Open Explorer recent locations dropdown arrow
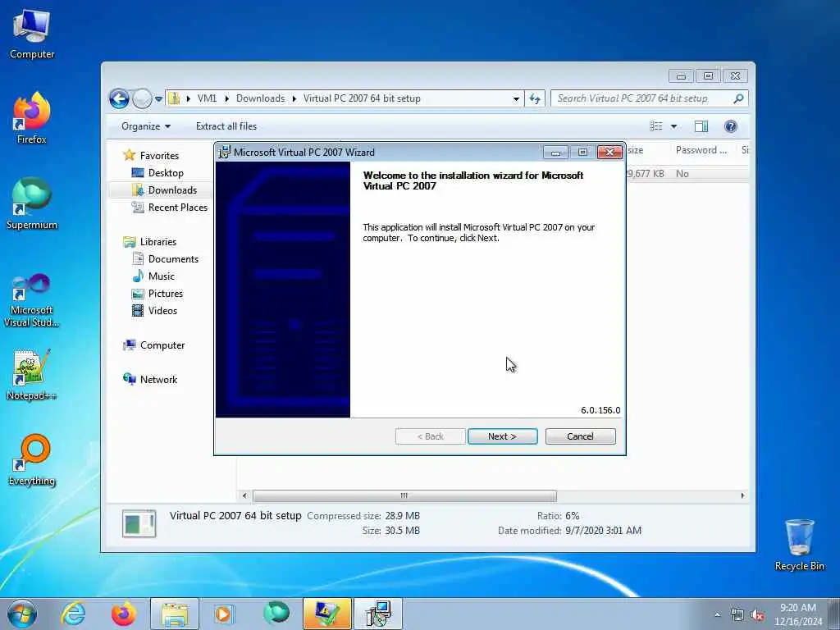Viewport: 840px width, 630px height. [x=158, y=99]
